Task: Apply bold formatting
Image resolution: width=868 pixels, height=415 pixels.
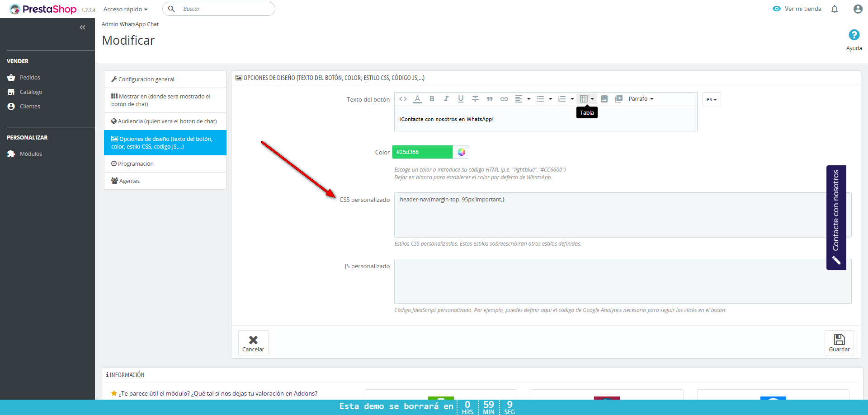Action: [432, 99]
